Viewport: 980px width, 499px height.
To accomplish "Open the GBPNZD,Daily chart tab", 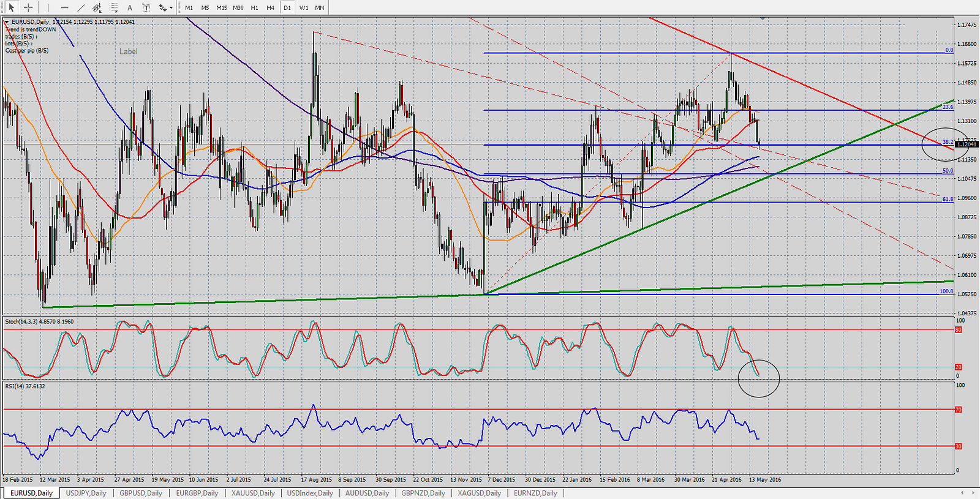I will coord(423,493).
